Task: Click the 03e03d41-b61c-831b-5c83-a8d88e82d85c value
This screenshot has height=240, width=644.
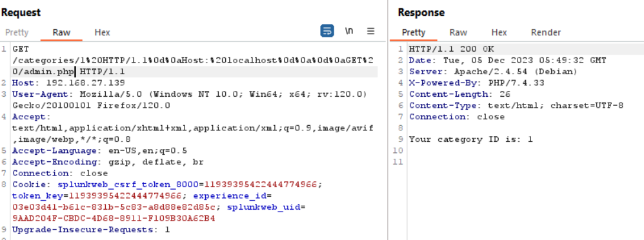Action: (114, 207)
